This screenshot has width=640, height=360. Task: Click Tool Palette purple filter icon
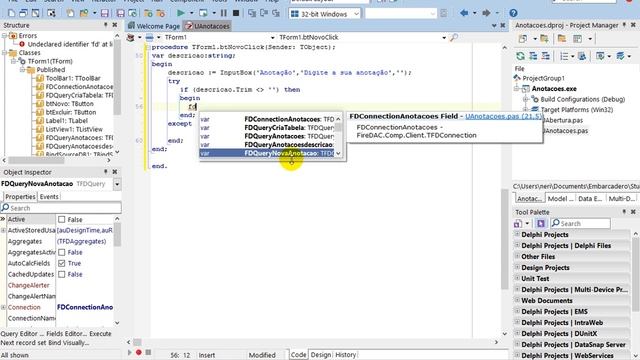541,224
